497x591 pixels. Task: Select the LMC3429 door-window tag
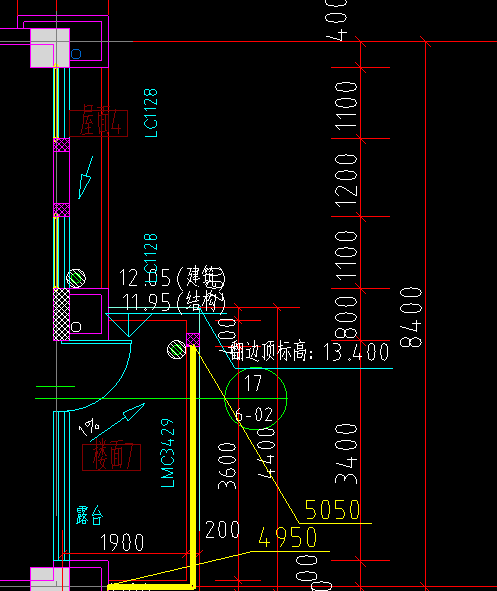point(168,453)
